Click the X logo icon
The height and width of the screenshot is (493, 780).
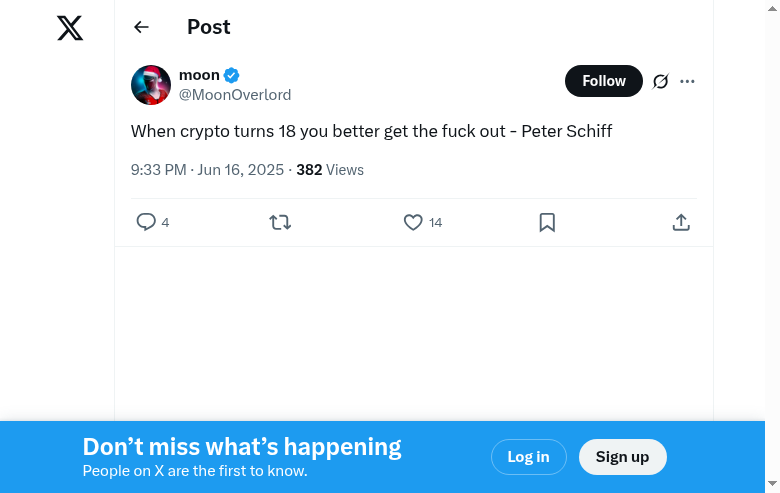pos(70,28)
